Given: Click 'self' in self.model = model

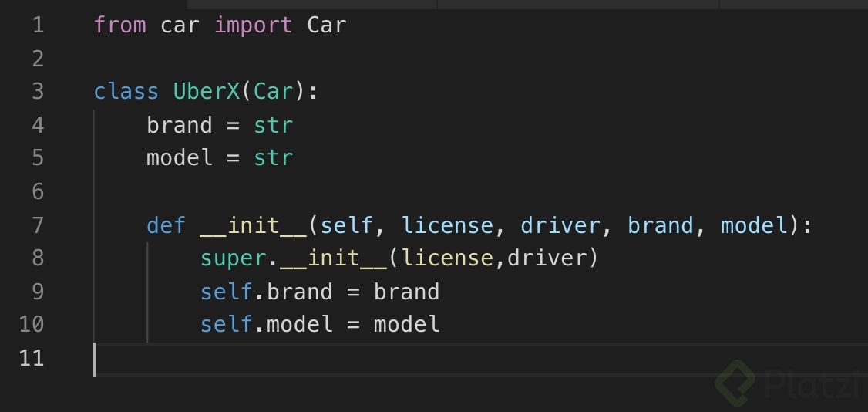Looking at the screenshot, I should point(227,324).
